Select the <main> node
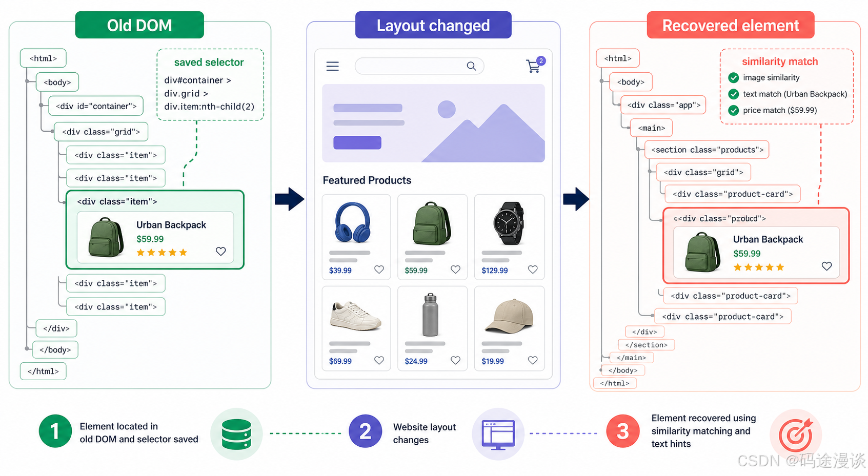The width and height of the screenshot is (868, 476). 651,128
